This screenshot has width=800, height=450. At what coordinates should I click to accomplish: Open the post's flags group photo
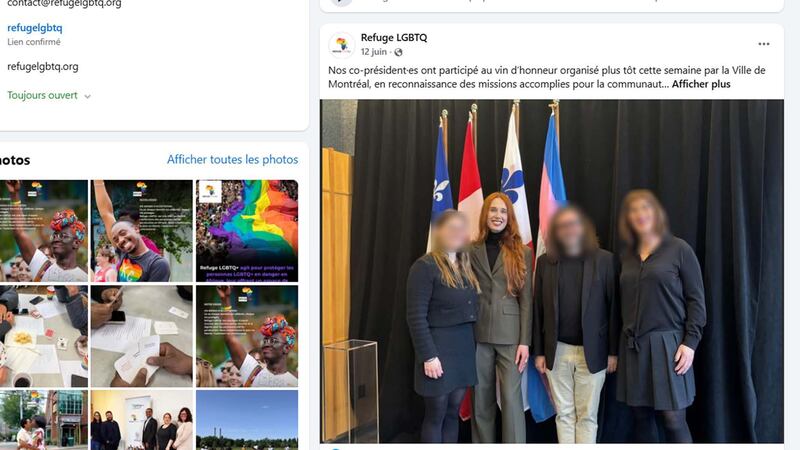pyautogui.click(x=552, y=271)
